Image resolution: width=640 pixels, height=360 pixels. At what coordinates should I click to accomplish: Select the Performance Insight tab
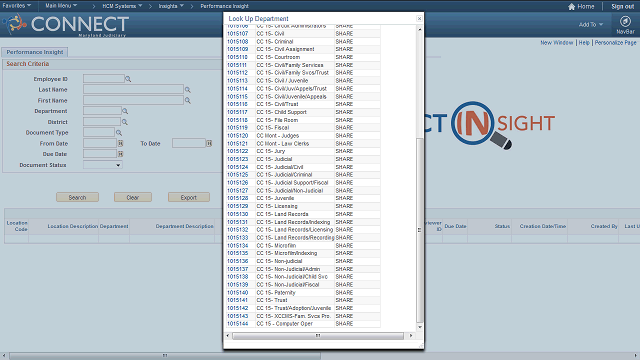click(35, 52)
